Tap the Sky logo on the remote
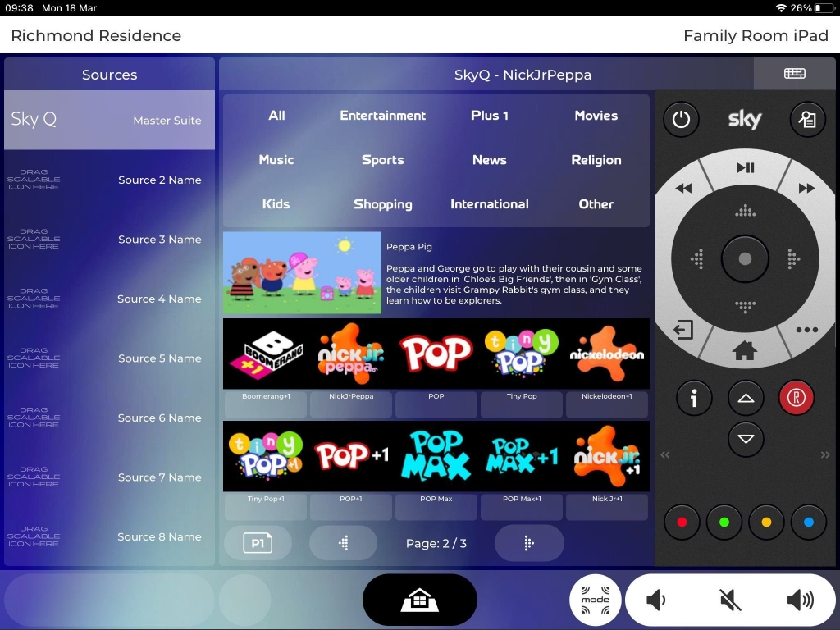This screenshot has height=630, width=840. [x=745, y=119]
